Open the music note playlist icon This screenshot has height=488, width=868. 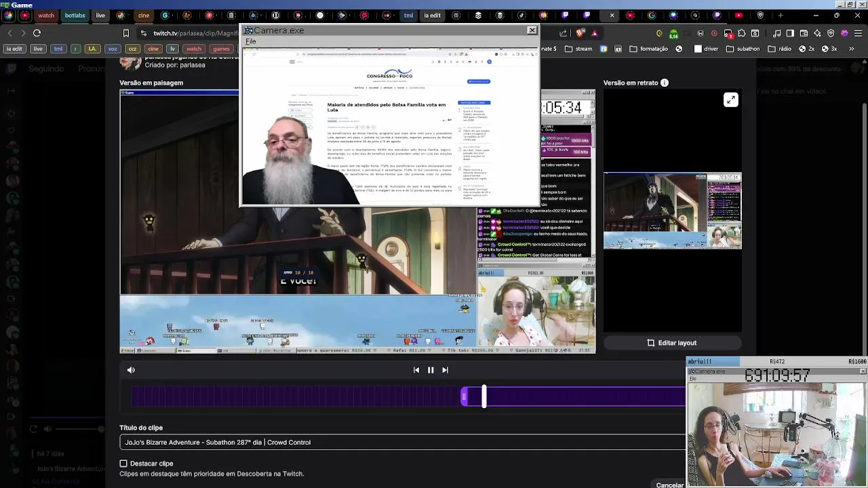(777, 33)
